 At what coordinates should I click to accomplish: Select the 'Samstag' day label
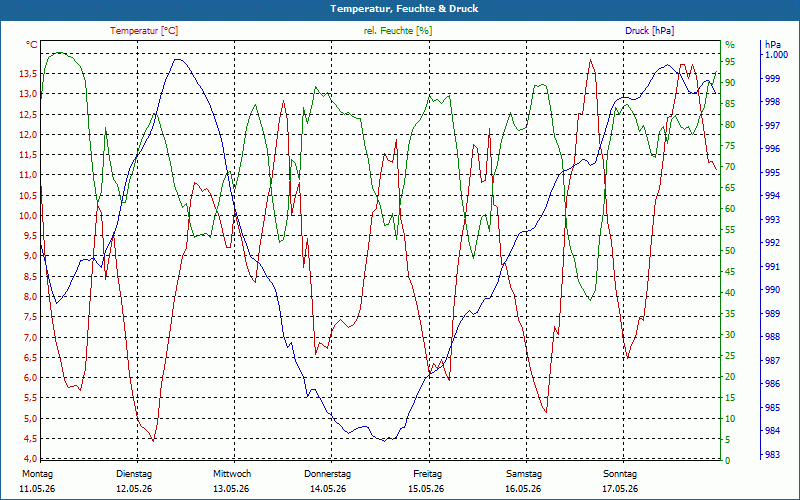[524, 474]
